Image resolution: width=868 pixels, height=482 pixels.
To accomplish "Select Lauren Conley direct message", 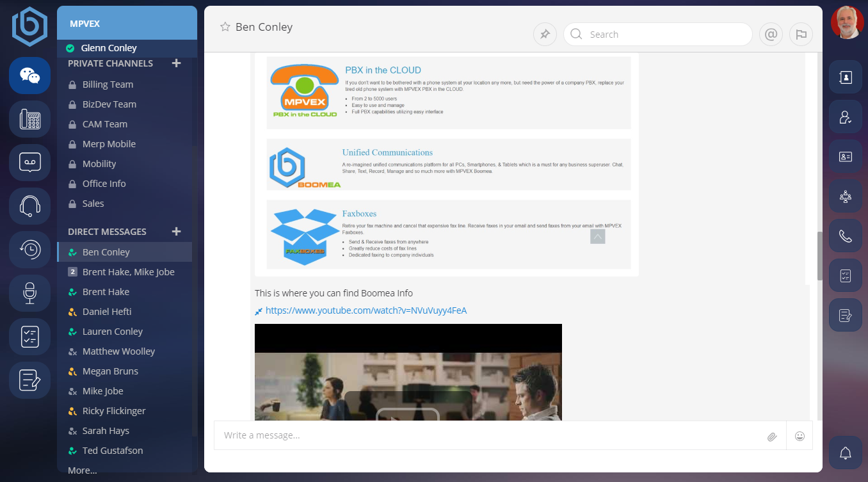I will (x=112, y=332).
